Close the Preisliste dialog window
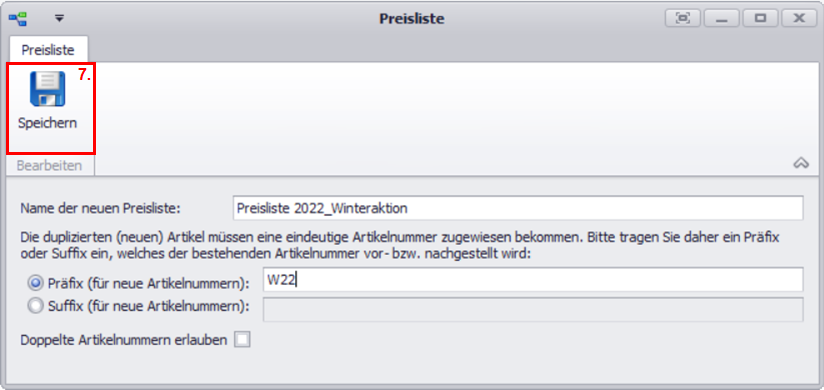824x390 pixels. (x=799, y=18)
